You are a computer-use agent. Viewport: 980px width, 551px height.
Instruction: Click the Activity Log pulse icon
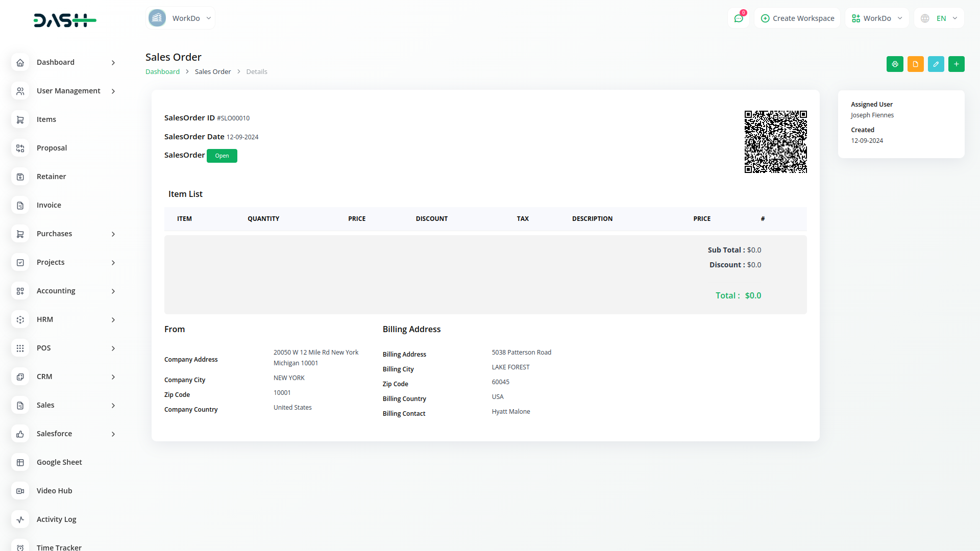[20, 519]
